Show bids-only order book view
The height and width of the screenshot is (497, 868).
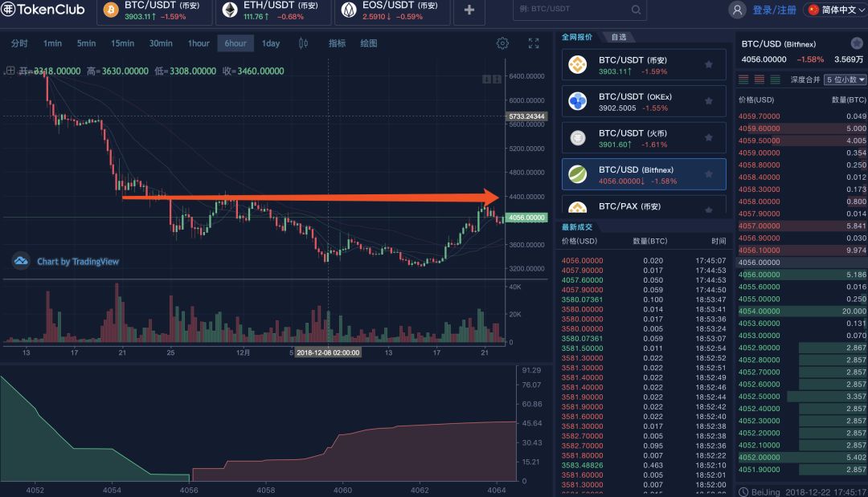(776, 79)
